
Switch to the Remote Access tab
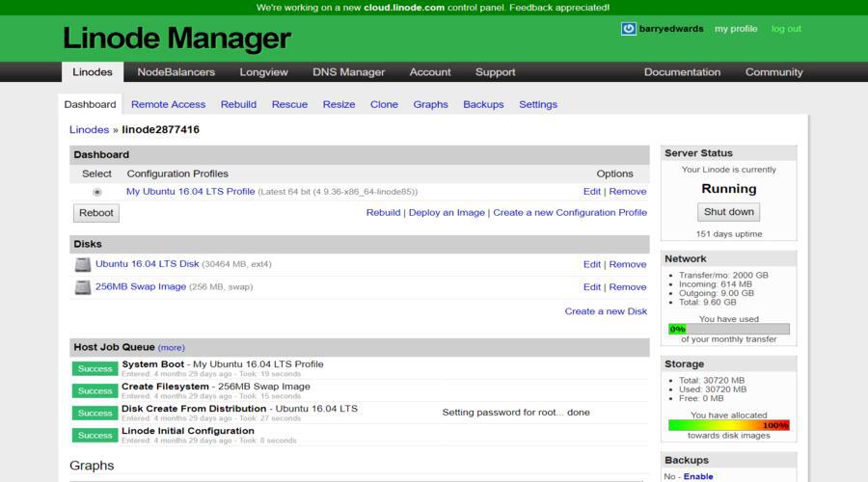coord(168,104)
